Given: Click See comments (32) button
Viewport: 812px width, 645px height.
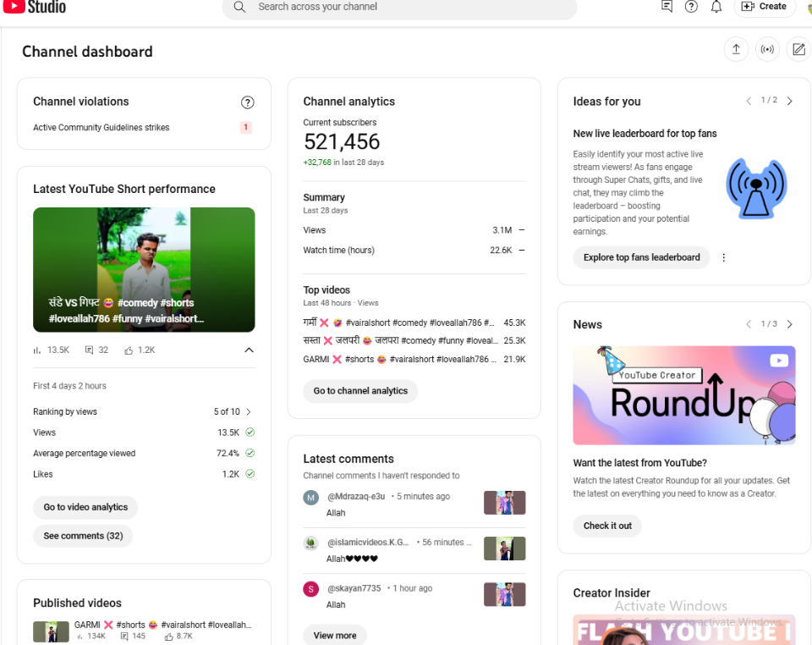Looking at the screenshot, I should tap(83, 536).
